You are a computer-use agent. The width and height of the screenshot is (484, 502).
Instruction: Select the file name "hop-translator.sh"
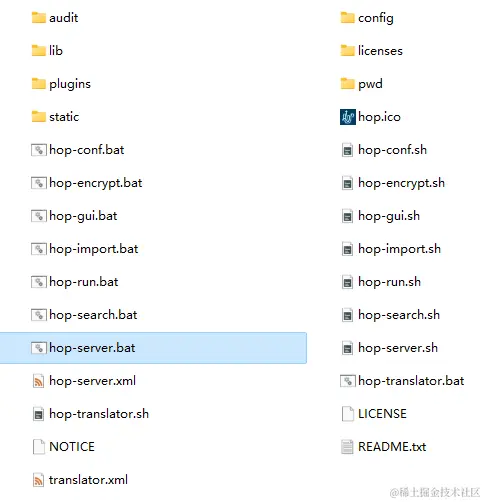pos(99,414)
